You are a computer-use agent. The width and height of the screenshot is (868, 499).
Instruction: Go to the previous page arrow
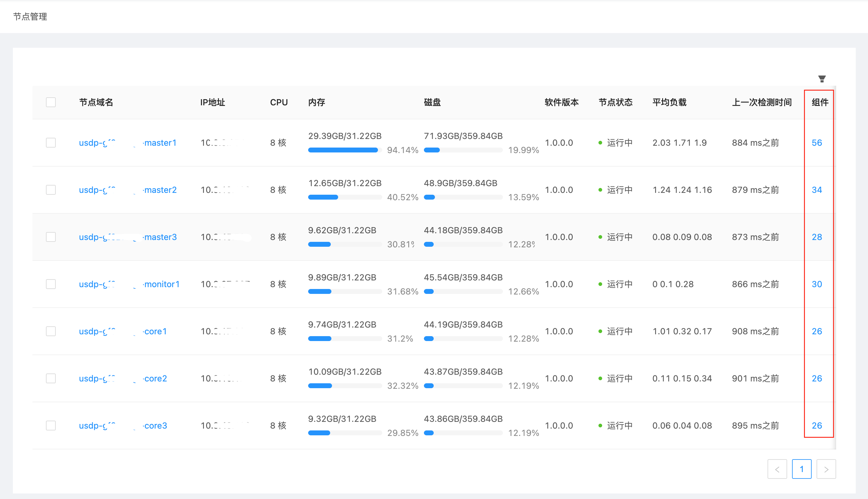click(777, 469)
